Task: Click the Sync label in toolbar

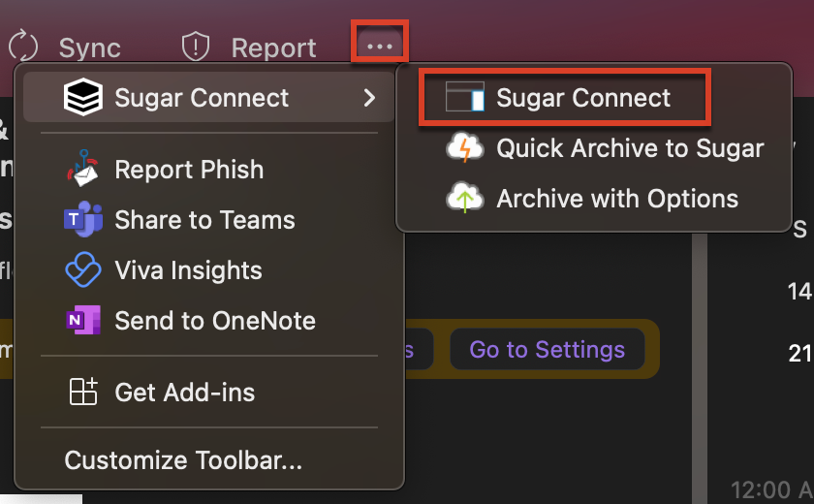Action: 90,47
